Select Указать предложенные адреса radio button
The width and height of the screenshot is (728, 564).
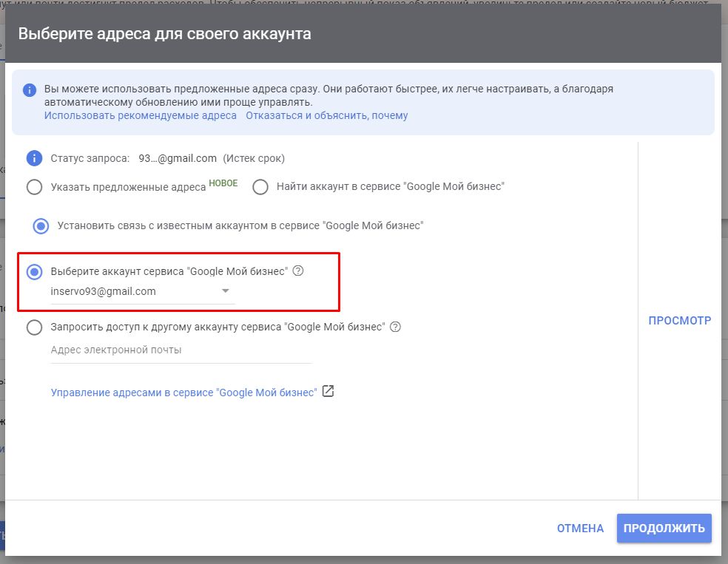pos(34,187)
